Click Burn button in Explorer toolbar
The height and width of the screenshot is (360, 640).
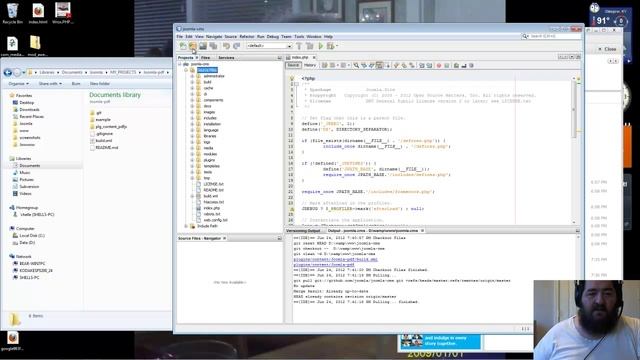tap(76, 84)
